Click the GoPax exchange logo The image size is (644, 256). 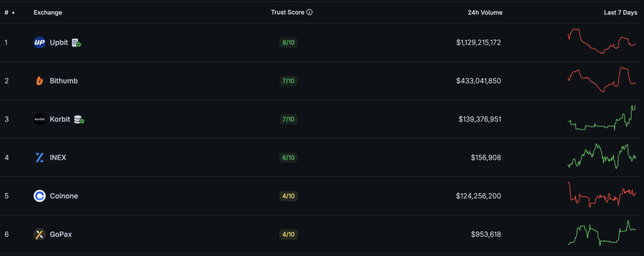tap(39, 235)
